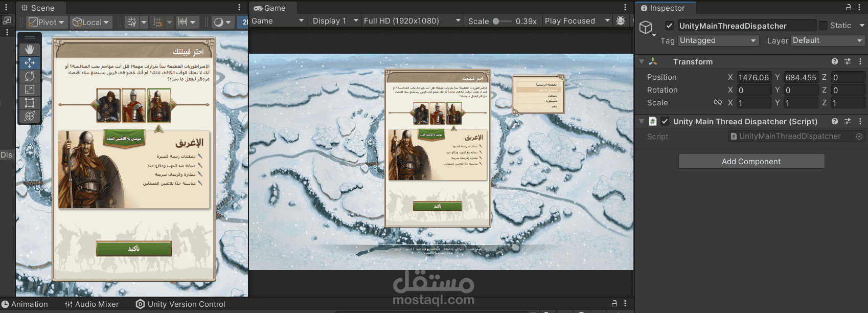
Task: Toggle the Inspector lock icon
Action: pyautogui.click(x=849, y=8)
